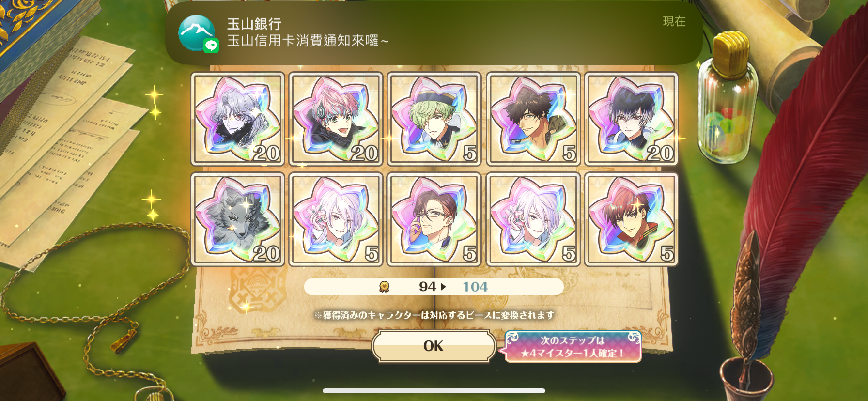Select glasses character with reddish-brown hair
This screenshot has width=868, height=401.
point(434,219)
